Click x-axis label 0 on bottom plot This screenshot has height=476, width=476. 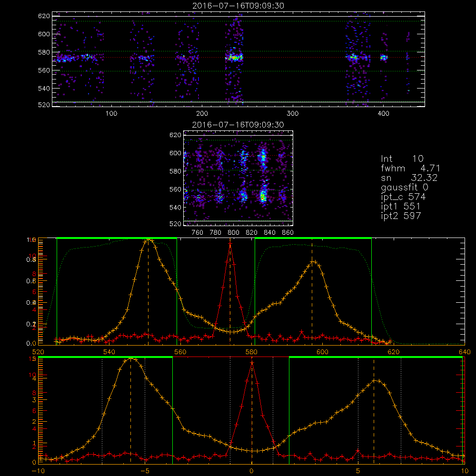tap(251, 471)
